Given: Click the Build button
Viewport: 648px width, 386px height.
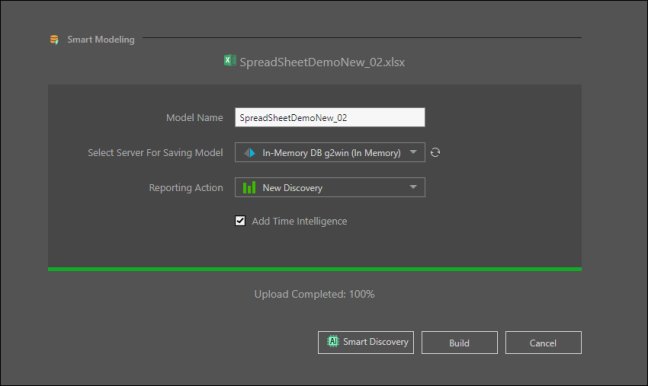Looking at the screenshot, I should click(459, 342).
